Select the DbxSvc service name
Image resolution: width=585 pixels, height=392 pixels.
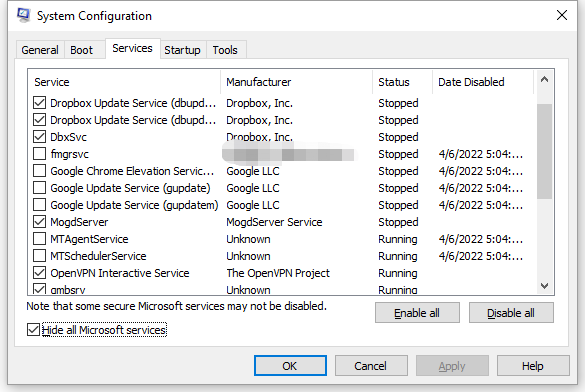pos(69,137)
